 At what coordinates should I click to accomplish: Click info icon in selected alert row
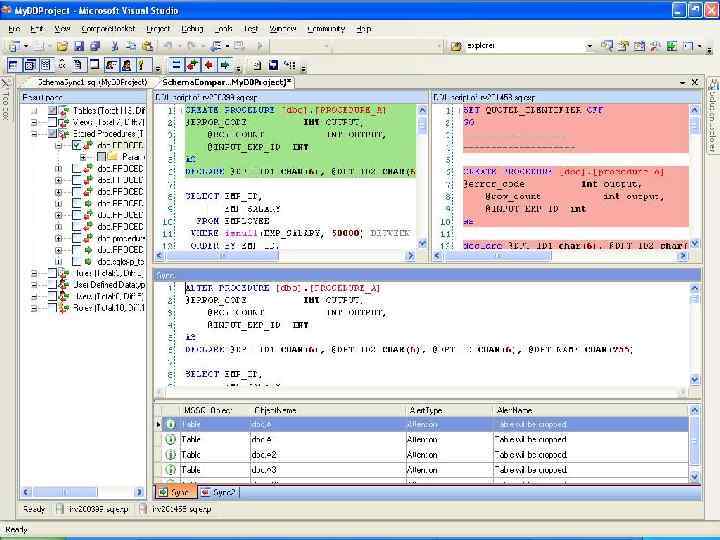pos(170,424)
